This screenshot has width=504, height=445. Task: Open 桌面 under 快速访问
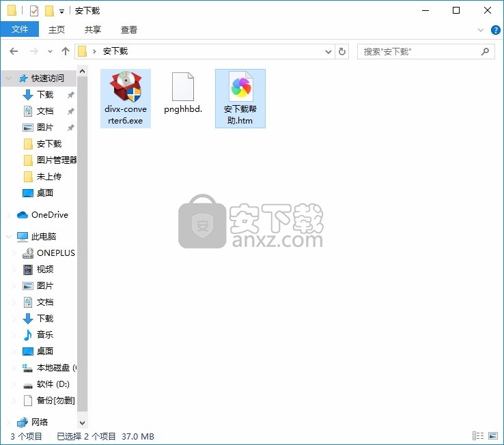click(44, 192)
